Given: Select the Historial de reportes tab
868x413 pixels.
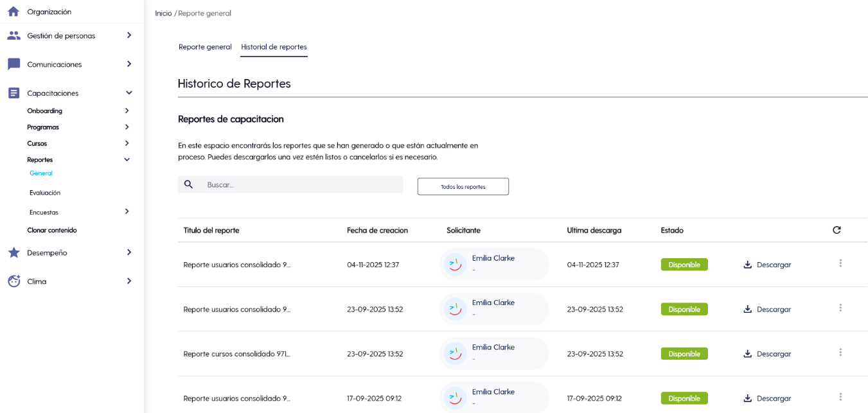Looking at the screenshot, I should point(274,47).
